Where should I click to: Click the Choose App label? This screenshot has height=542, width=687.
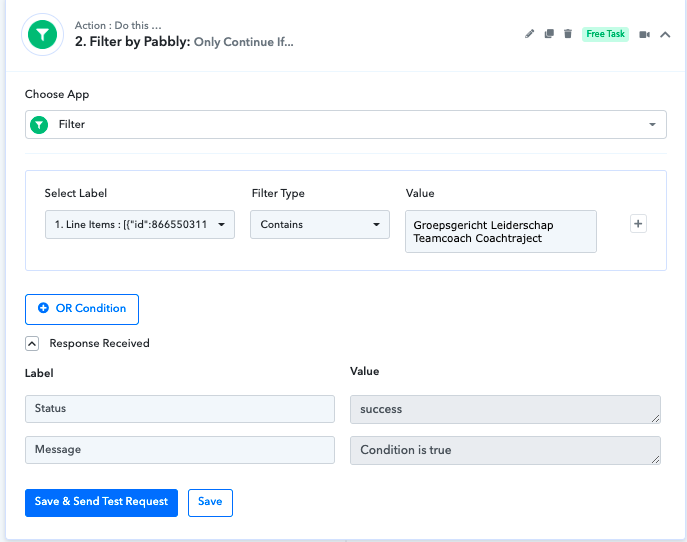pos(57,94)
